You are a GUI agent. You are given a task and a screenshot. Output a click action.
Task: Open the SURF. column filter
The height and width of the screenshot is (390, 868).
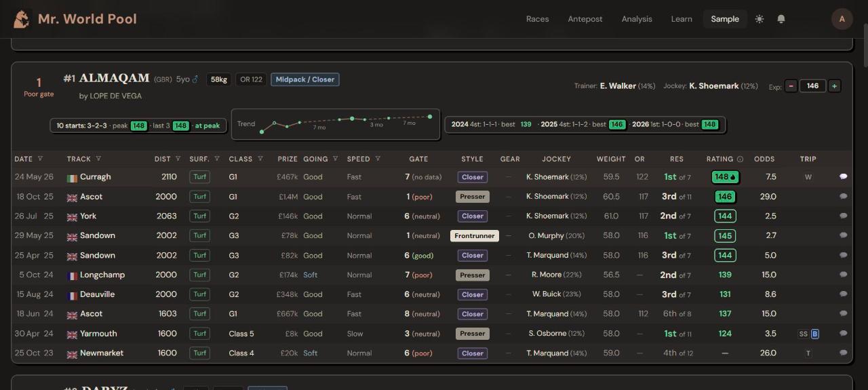click(x=217, y=159)
